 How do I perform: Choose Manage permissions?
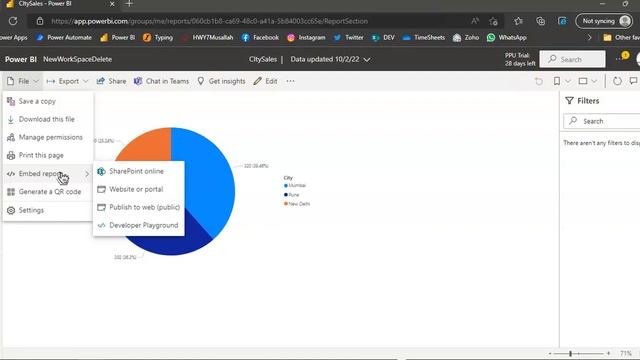click(x=48, y=137)
